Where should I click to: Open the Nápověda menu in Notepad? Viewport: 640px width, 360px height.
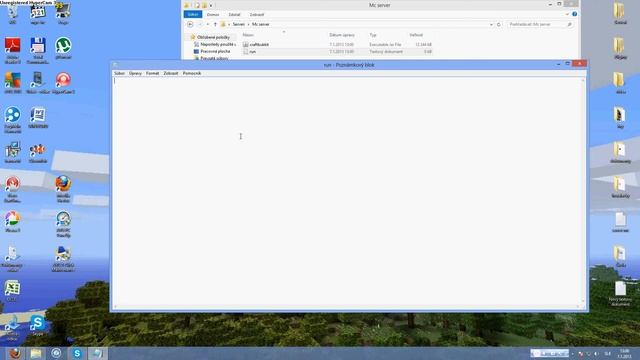pos(192,73)
